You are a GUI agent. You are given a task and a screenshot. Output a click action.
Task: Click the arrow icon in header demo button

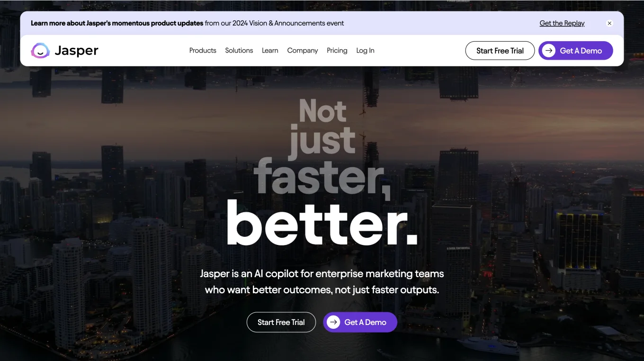click(549, 51)
